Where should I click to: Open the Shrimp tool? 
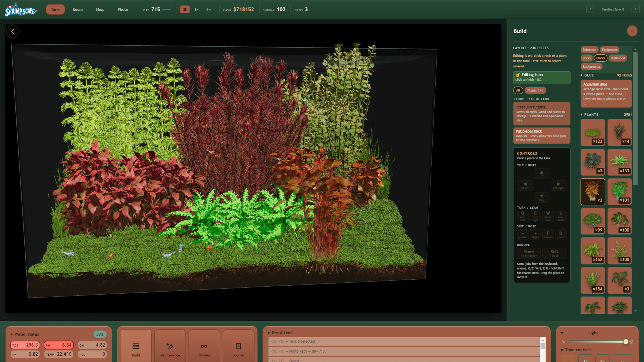pyautogui.click(x=204, y=346)
